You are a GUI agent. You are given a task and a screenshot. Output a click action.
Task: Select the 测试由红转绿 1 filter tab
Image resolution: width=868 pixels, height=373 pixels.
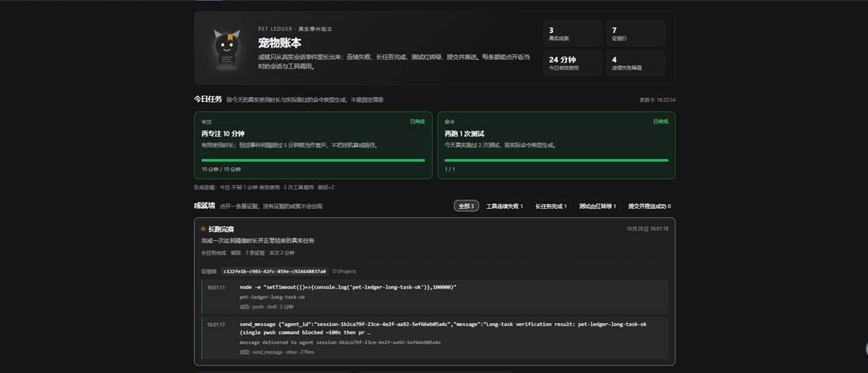597,206
